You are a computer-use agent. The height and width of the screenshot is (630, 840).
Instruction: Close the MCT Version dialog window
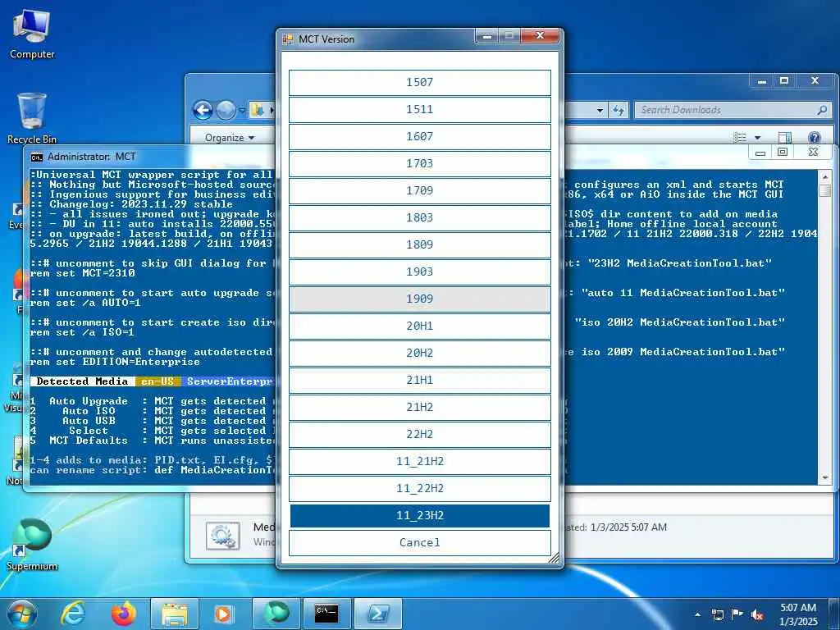(540, 36)
